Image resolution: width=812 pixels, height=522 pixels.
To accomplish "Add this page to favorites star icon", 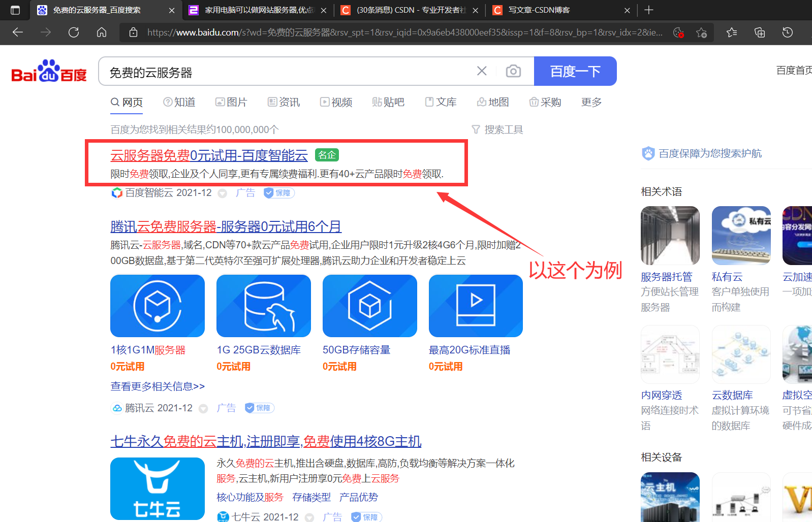I will coord(702,32).
